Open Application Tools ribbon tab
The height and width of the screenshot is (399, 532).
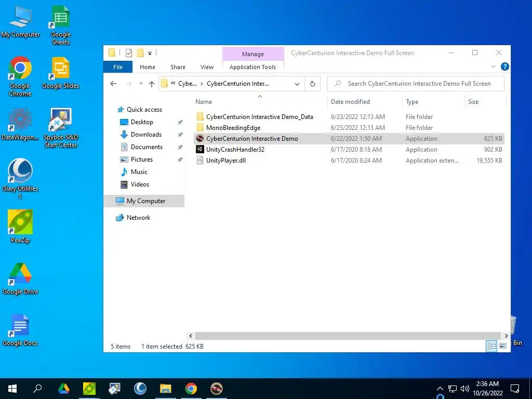[x=253, y=67]
